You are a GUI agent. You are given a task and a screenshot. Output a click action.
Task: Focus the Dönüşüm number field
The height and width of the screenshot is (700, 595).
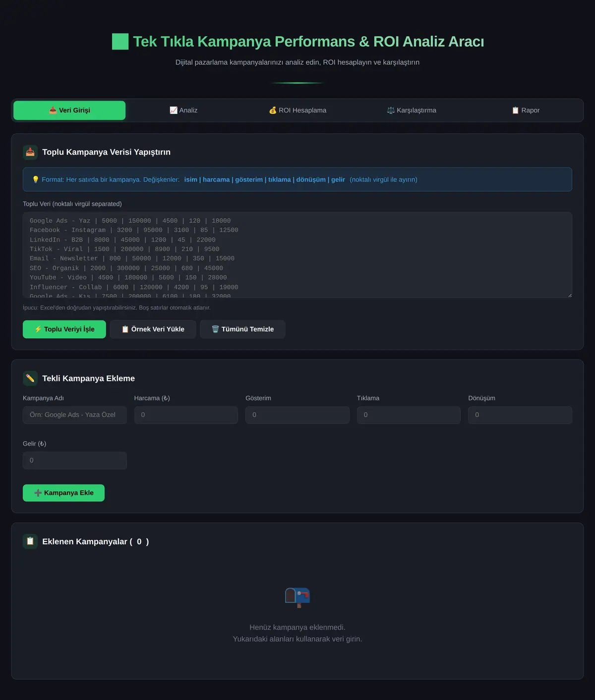(x=520, y=415)
